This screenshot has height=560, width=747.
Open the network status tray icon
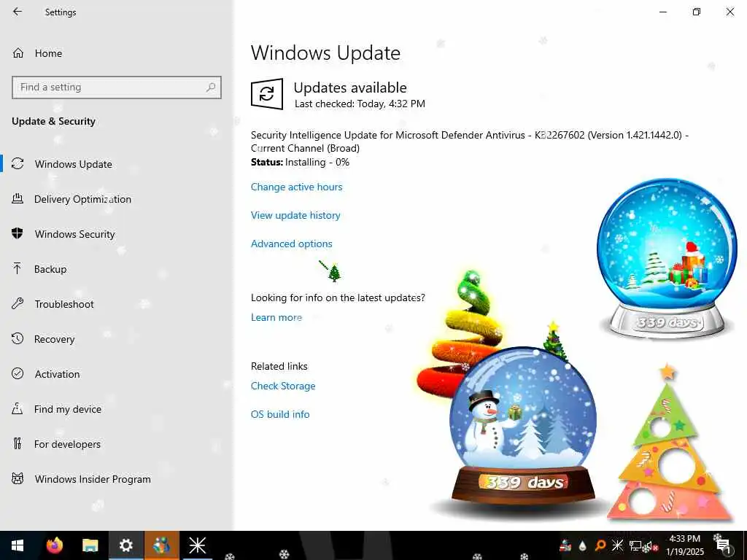635,545
